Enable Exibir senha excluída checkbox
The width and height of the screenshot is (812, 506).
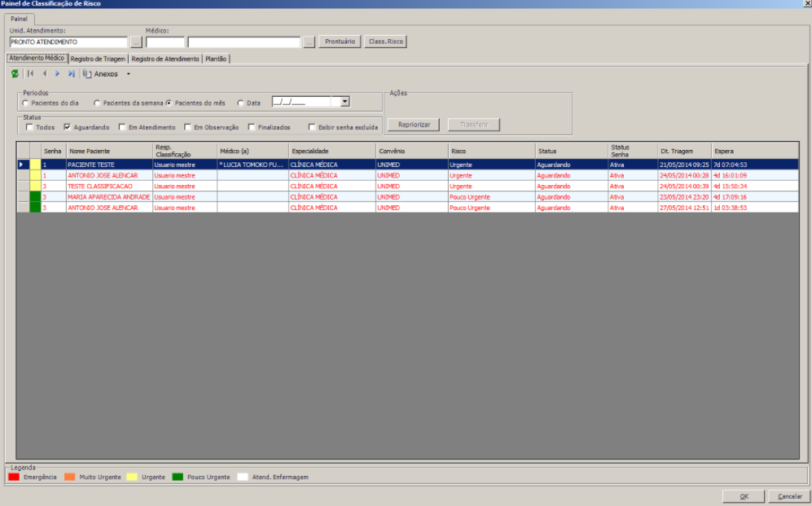tap(312, 127)
